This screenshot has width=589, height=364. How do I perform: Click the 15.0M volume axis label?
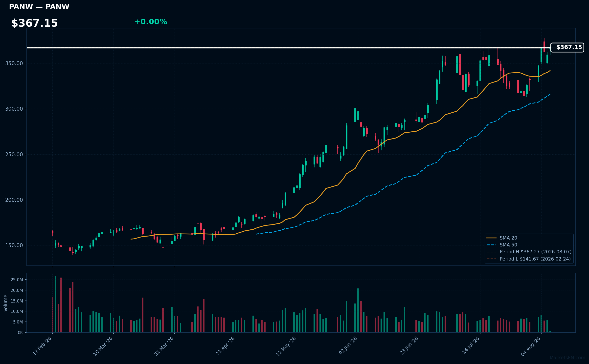17,301
